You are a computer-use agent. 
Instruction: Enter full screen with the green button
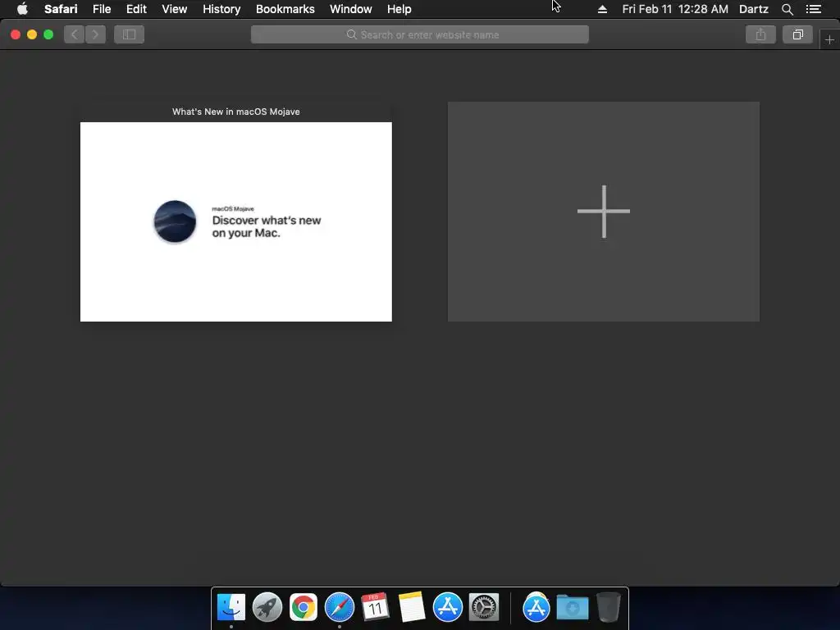click(48, 34)
